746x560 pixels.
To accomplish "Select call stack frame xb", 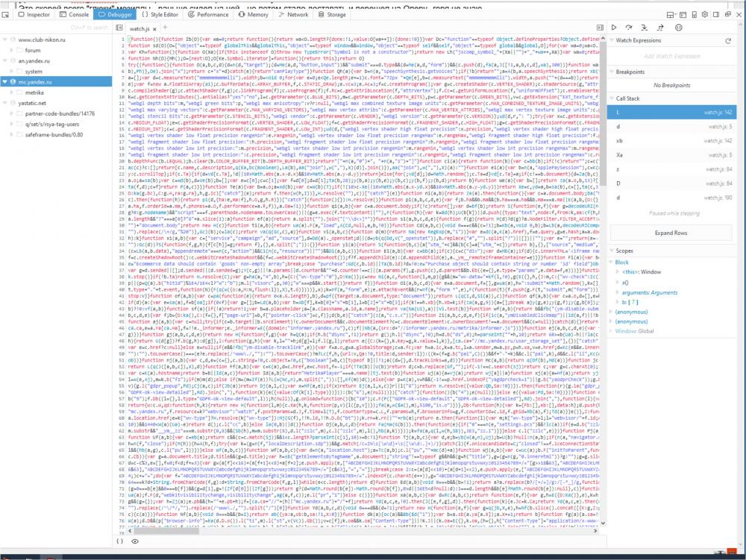I will click(672, 141).
